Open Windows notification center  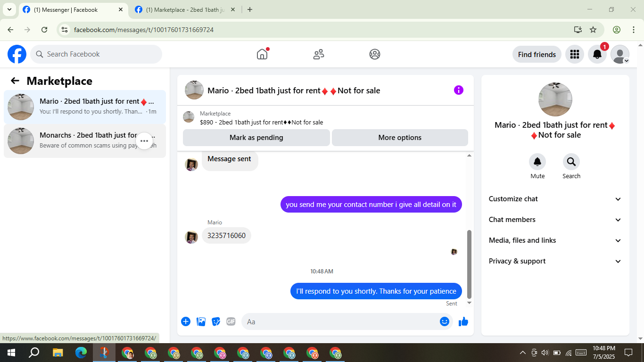[628, 353]
